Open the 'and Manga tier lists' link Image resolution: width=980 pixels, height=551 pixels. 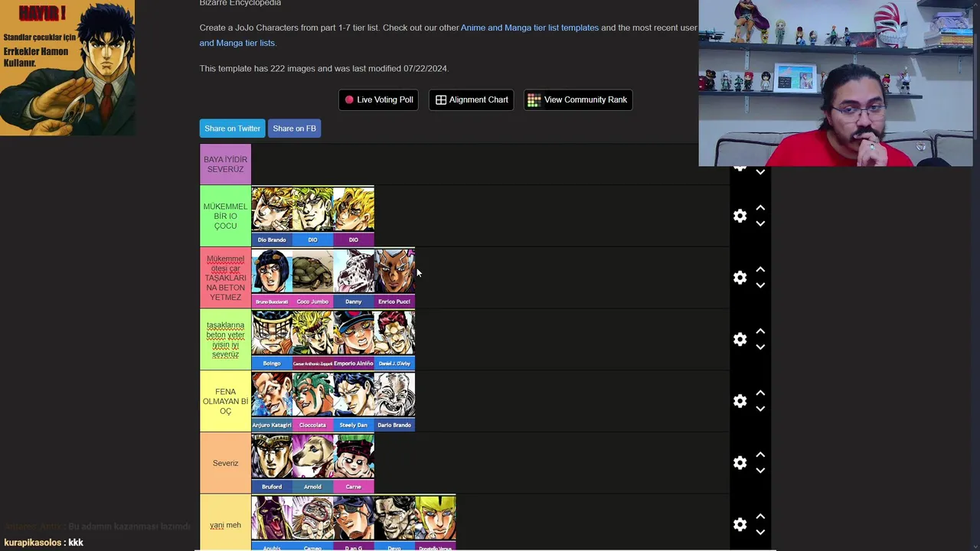237,43
